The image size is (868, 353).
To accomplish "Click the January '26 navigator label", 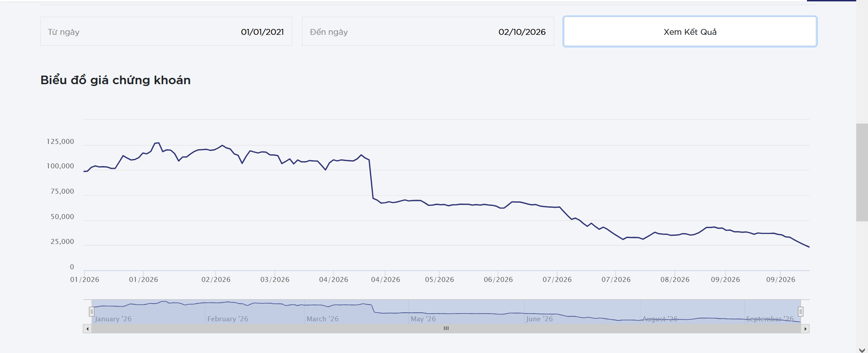I will [113, 319].
